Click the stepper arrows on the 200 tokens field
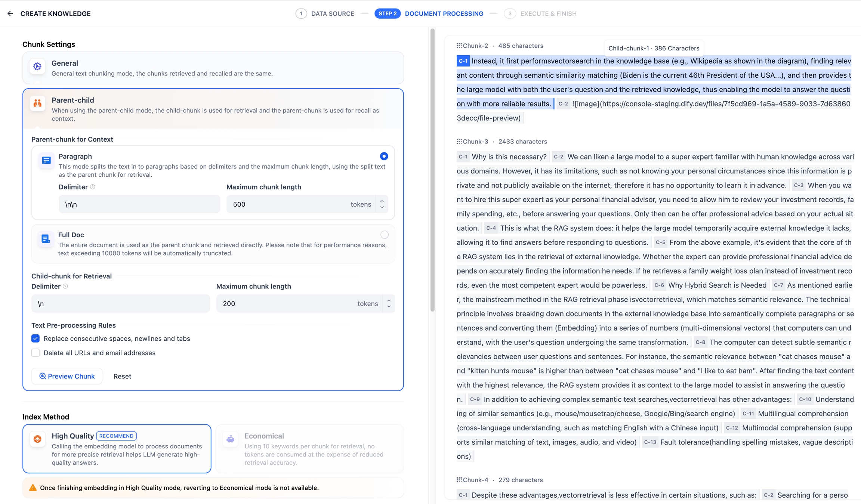 [389, 303]
